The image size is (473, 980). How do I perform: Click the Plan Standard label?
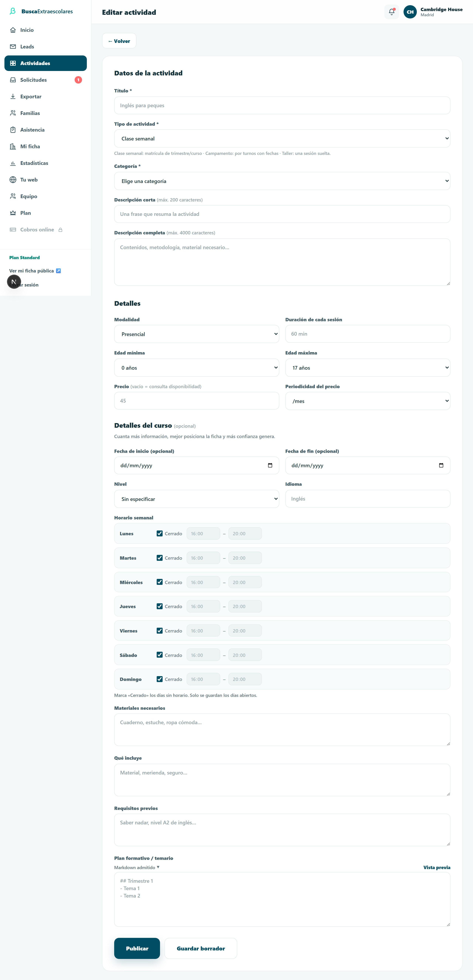[x=24, y=257]
